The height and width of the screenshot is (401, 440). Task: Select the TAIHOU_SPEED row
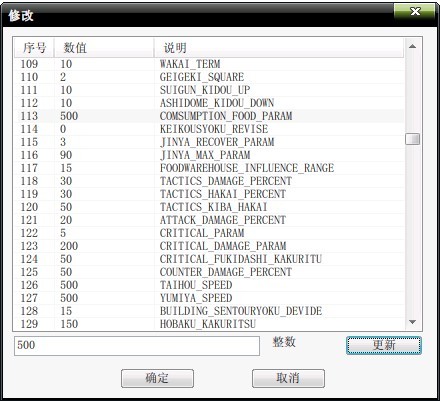(209, 285)
